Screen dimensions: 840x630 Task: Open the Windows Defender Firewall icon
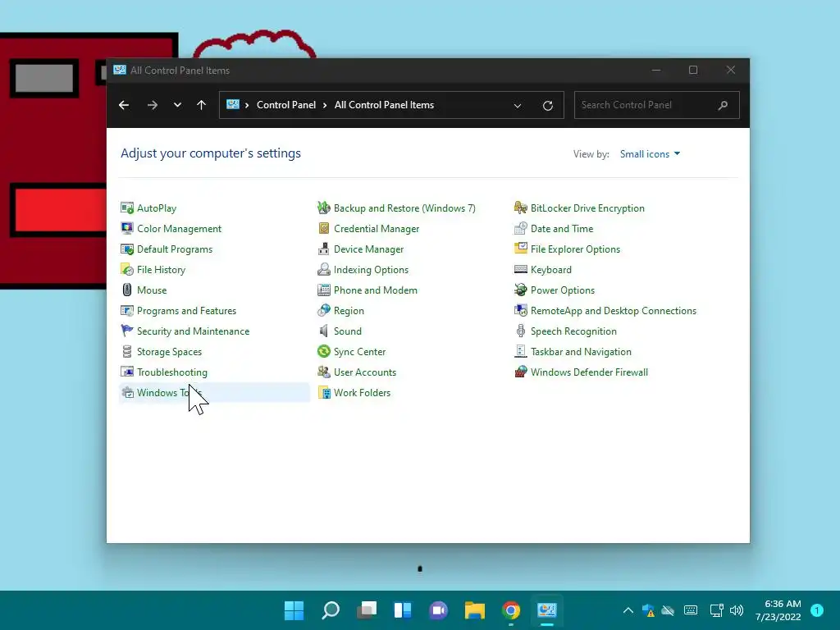[521, 372]
